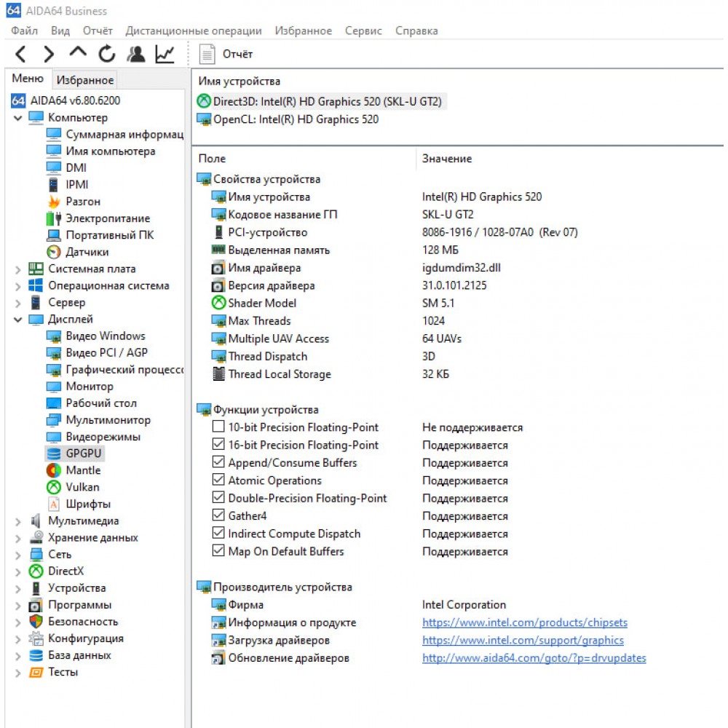Expand the Сервер tree node
The image size is (728, 728).
[18, 303]
